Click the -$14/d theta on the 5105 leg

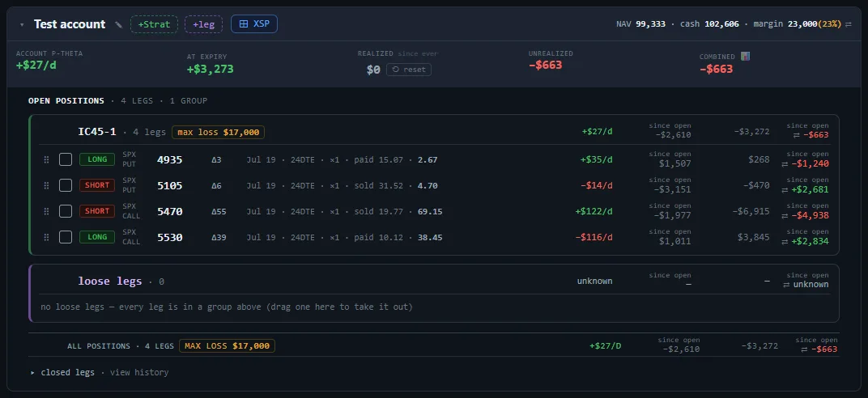click(x=596, y=185)
